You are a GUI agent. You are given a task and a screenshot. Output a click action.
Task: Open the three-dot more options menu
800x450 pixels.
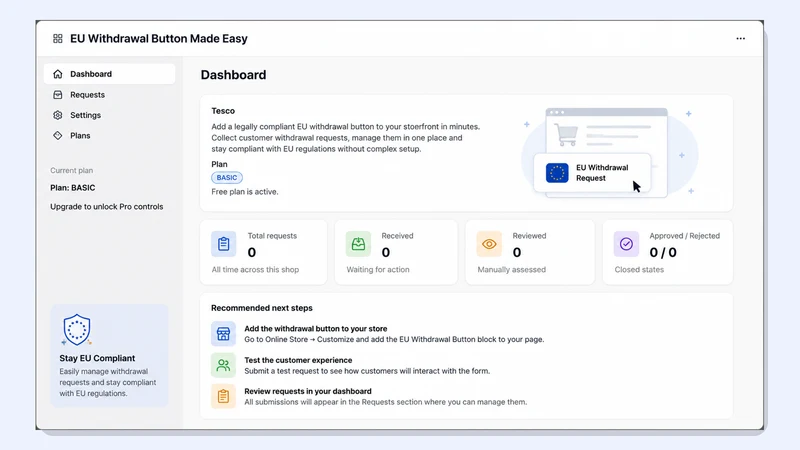click(740, 39)
